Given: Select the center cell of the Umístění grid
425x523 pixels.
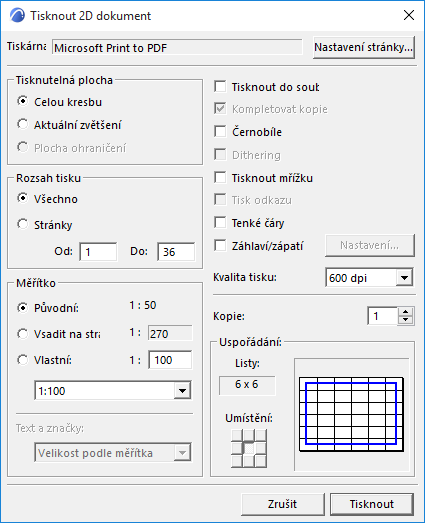Looking at the screenshot, I should tap(249, 448).
